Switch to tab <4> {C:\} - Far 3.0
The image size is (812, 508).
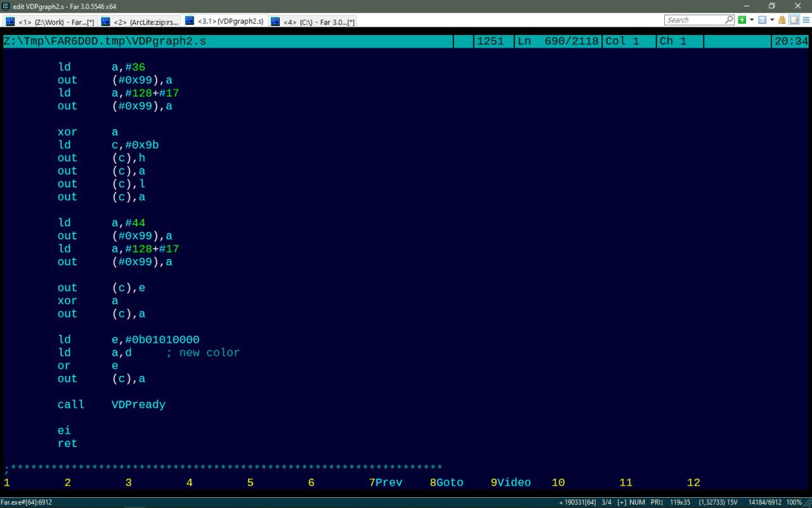(x=312, y=22)
